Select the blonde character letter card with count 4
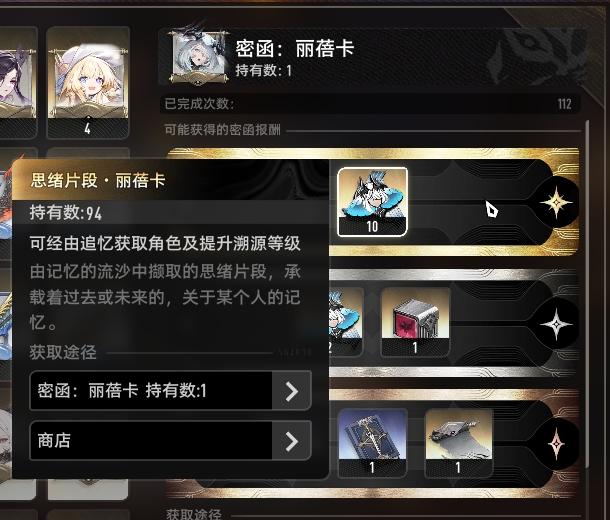This screenshot has height=520, width=610. [88, 82]
